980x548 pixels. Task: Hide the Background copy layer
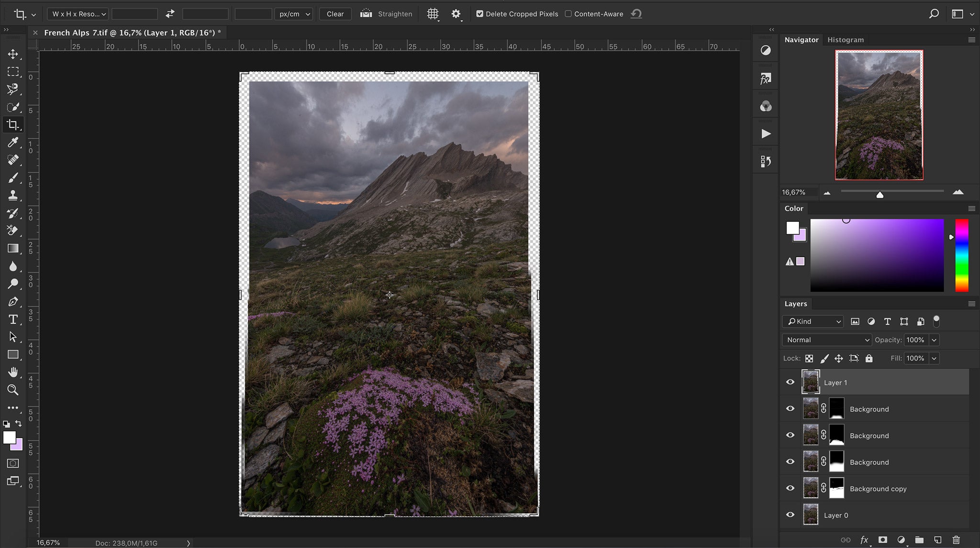791,488
